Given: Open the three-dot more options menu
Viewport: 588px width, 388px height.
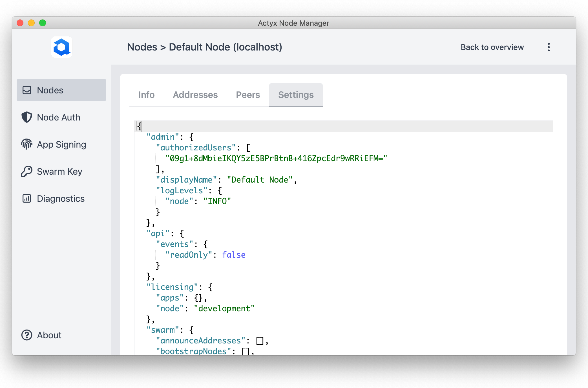Looking at the screenshot, I should pos(549,47).
